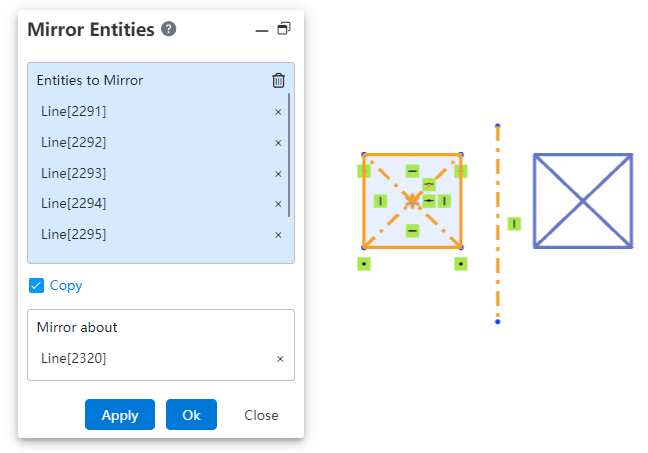
Task: Click the Apply button
Action: pyautogui.click(x=120, y=415)
